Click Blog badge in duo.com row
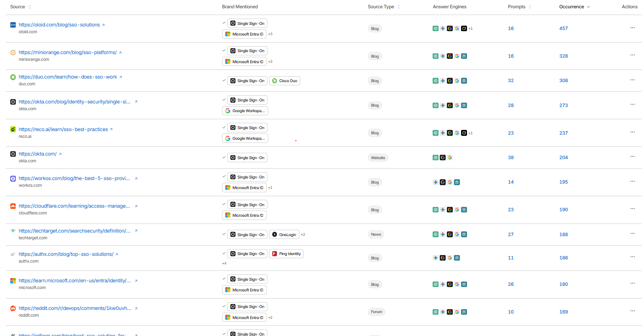 pyautogui.click(x=375, y=81)
